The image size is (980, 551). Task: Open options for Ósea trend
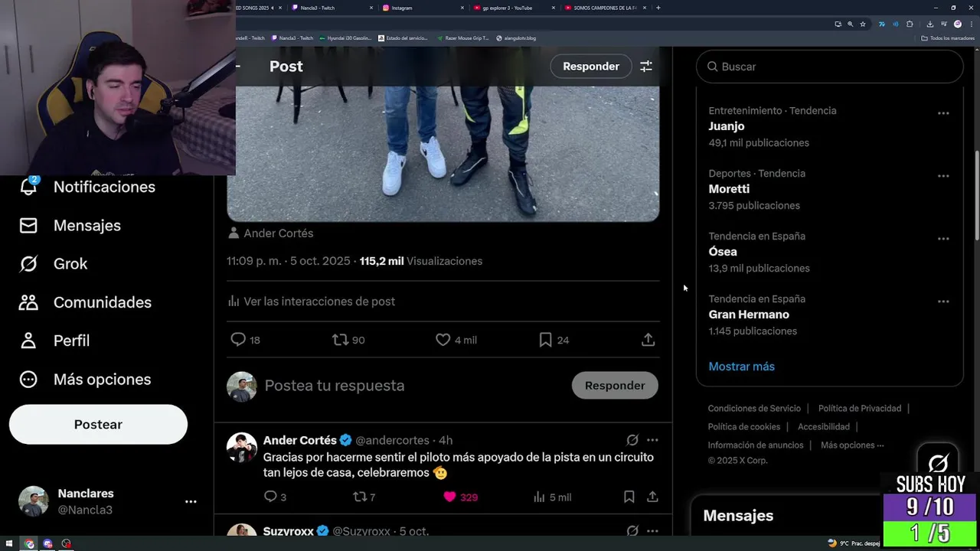943,239
